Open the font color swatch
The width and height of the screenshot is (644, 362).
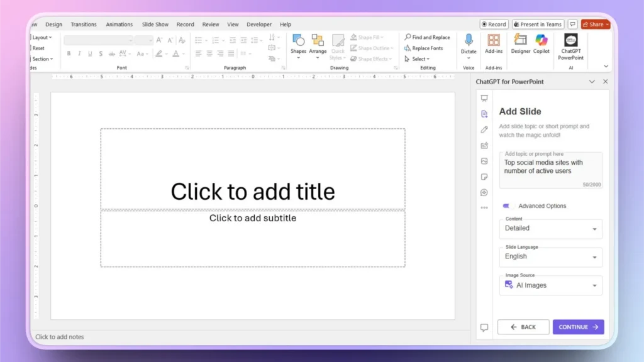click(x=176, y=53)
